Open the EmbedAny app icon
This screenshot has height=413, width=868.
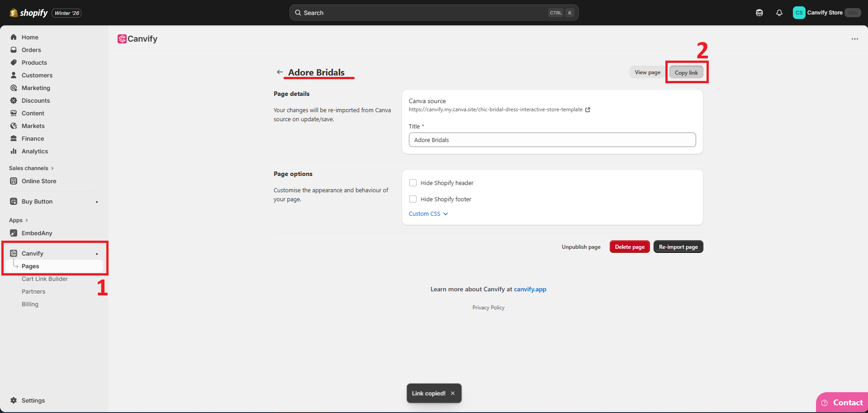14,233
